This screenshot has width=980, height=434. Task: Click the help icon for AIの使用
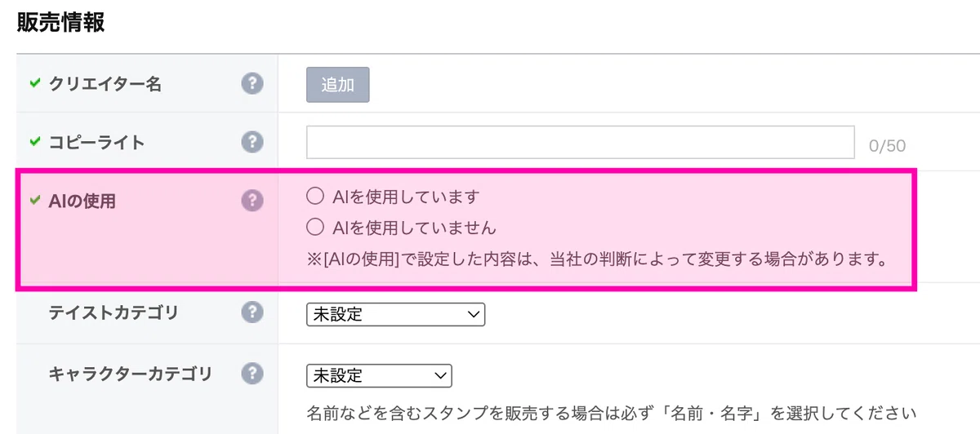(x=252, y=201)
